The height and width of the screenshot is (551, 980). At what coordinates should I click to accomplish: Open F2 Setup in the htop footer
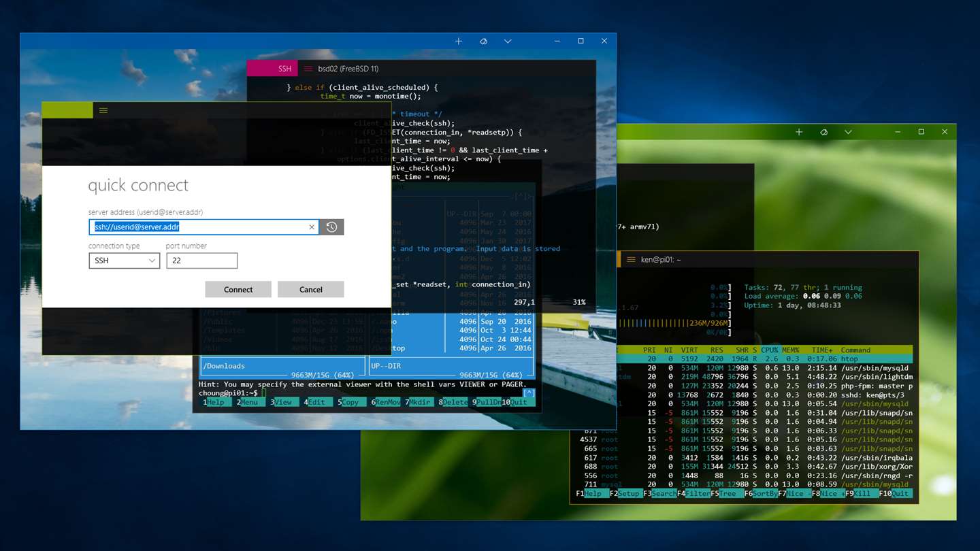click(626, 494)
